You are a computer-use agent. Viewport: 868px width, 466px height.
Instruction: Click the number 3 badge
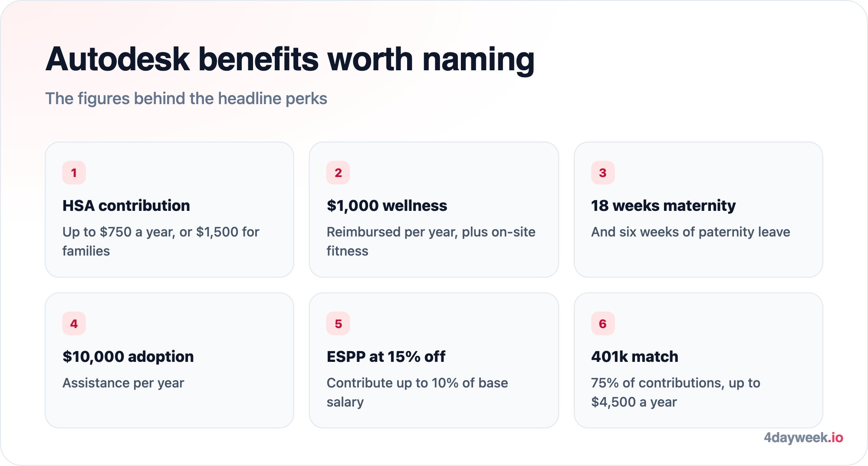click(603, 173)
